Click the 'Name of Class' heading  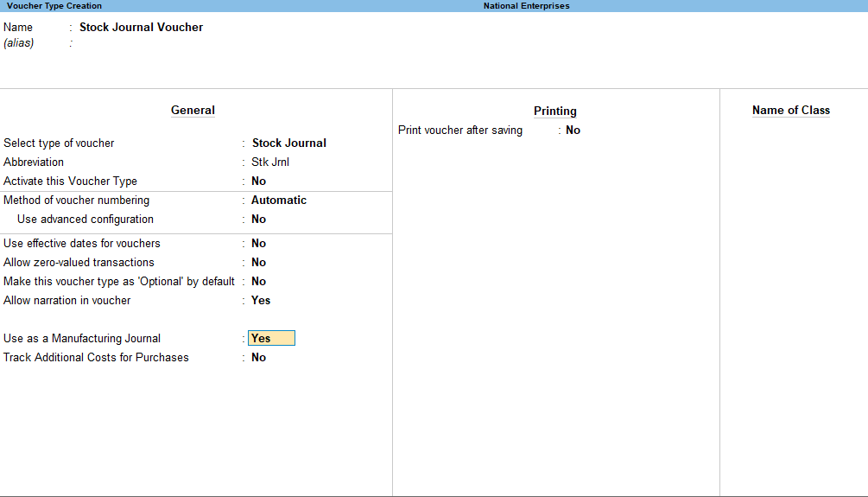pos(791,111)
